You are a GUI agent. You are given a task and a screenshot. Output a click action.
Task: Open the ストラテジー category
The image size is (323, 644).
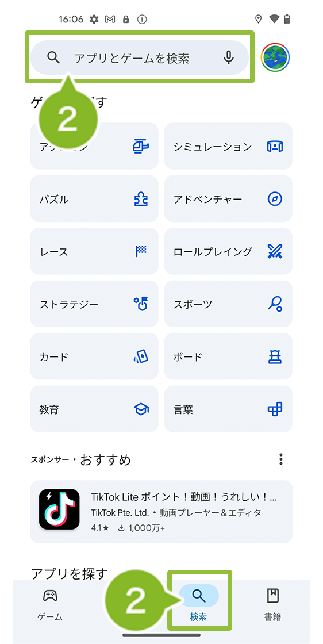tap(94, 304)
